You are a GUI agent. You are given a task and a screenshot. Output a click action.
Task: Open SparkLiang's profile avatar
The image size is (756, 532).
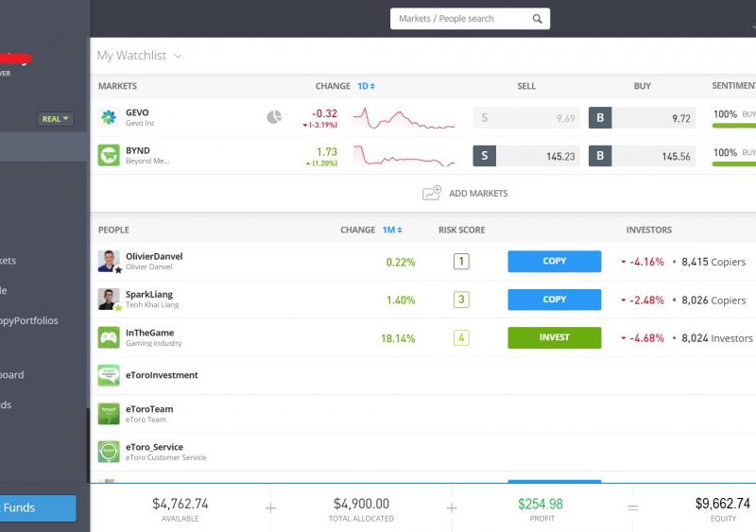(109, 300)
